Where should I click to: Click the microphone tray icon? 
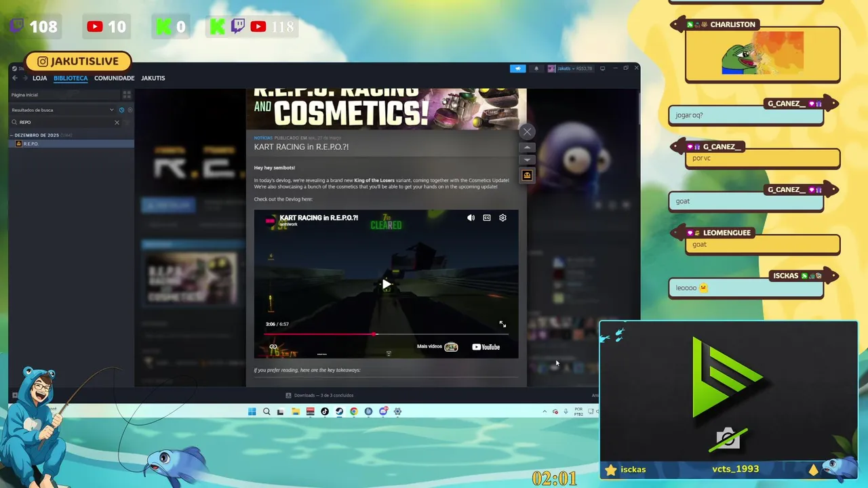pos(566,411)
